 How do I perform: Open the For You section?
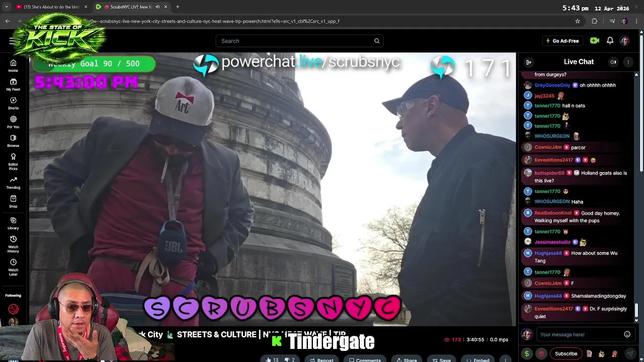(x=13, y=122)
